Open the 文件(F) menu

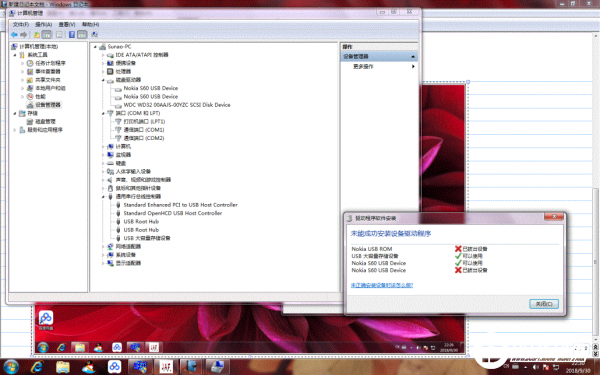coord(21,24)
